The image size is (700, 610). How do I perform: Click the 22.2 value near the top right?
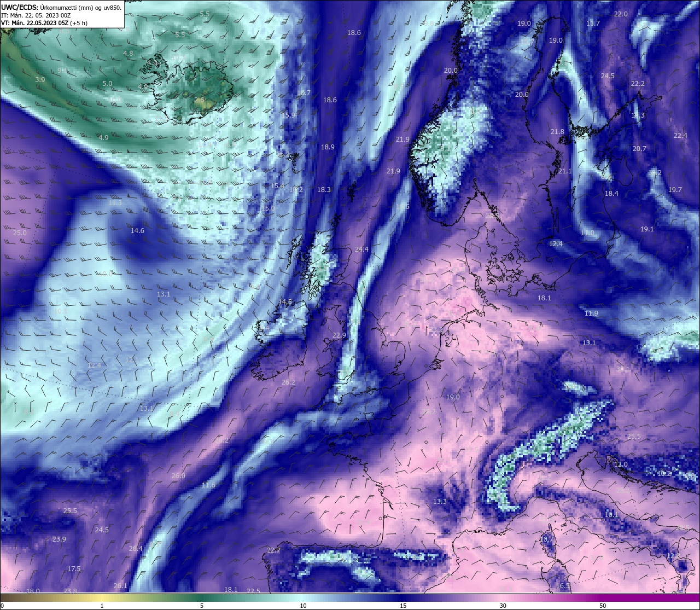tap(638, 84)
